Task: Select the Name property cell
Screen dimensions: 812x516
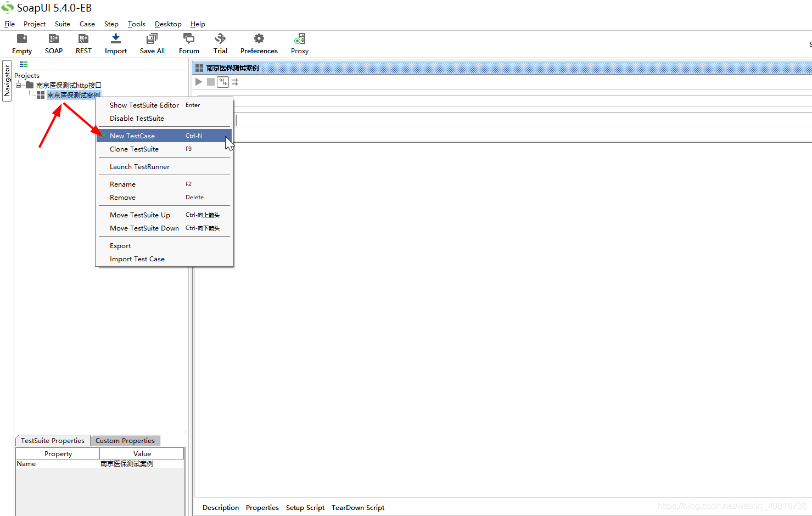Action: (x=58, y=463)
